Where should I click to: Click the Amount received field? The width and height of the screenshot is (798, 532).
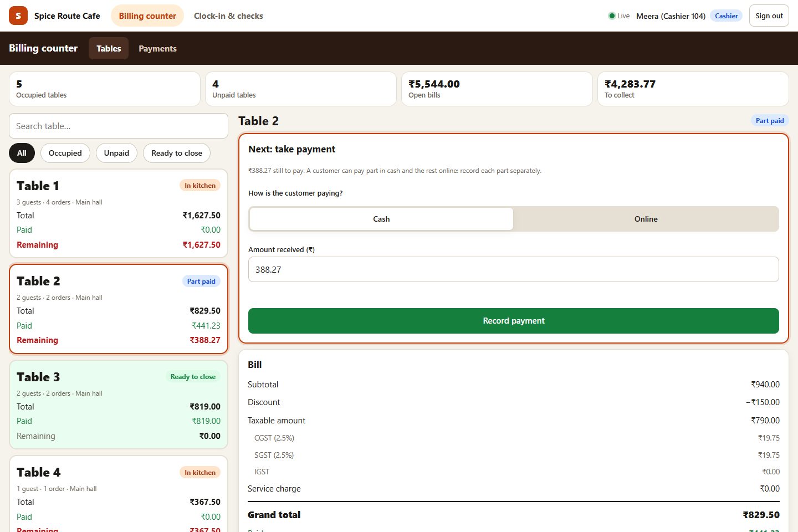pos(514,269)
